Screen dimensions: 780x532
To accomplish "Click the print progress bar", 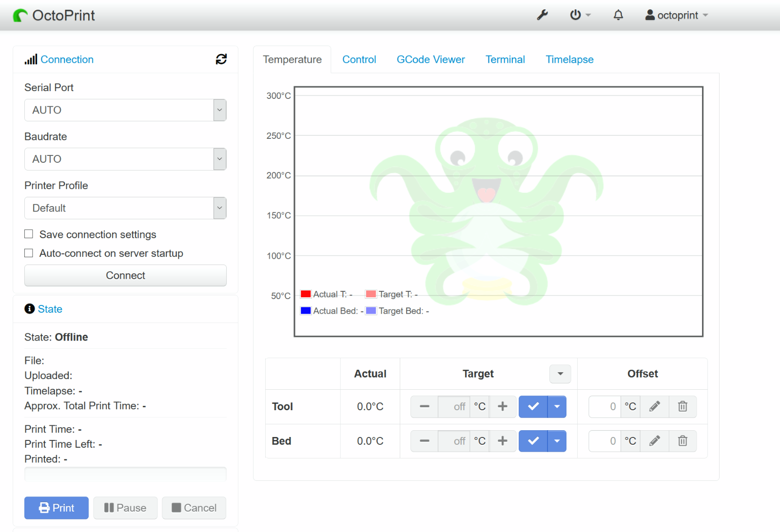I will pos(125,474).
